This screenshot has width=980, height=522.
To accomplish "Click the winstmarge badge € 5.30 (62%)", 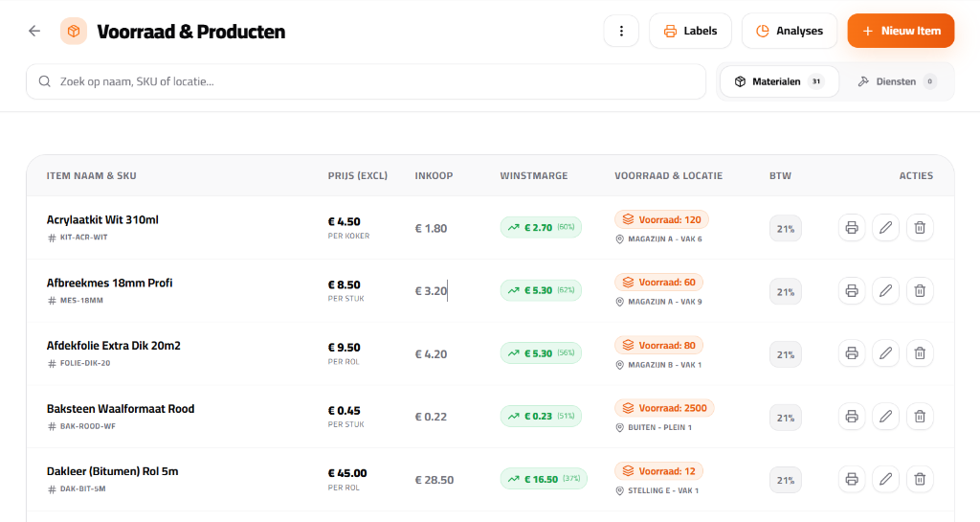I will pos(541,290).
